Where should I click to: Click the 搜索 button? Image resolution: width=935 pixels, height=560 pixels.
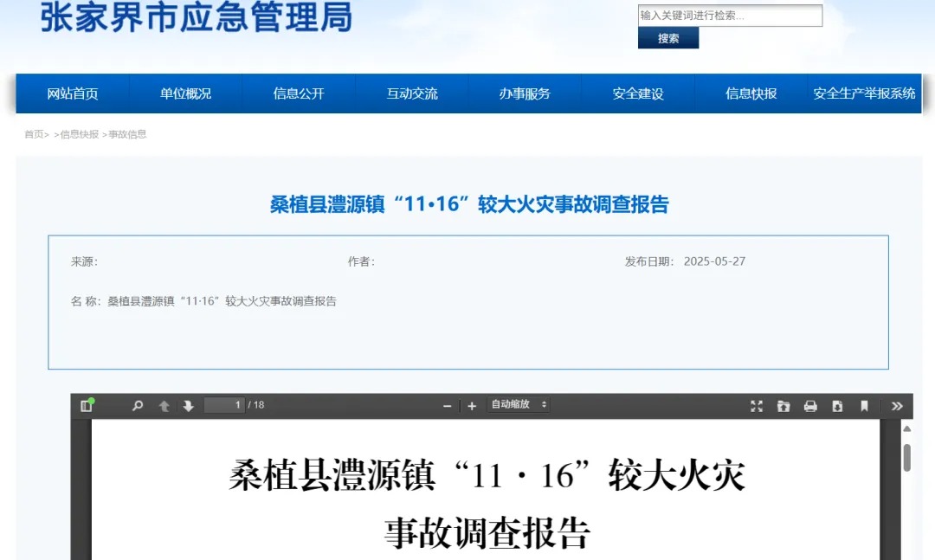(667, 38)
